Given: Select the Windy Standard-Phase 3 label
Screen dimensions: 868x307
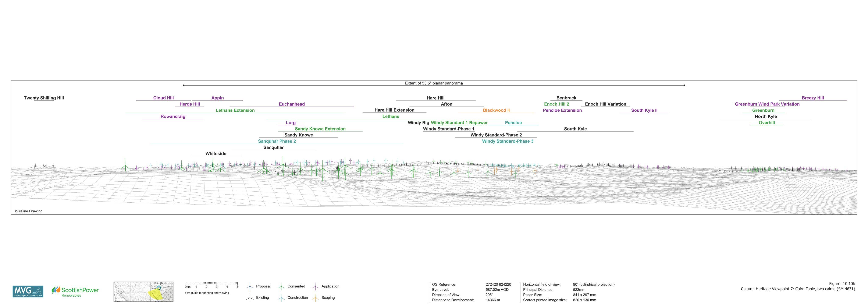Looking at the screenshot, I should [508, 141].
